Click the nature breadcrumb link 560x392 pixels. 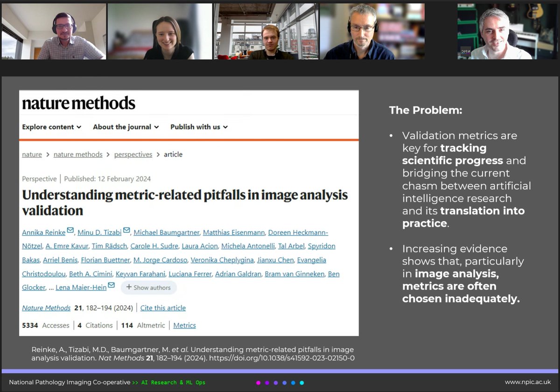click(x=32, y=154)
